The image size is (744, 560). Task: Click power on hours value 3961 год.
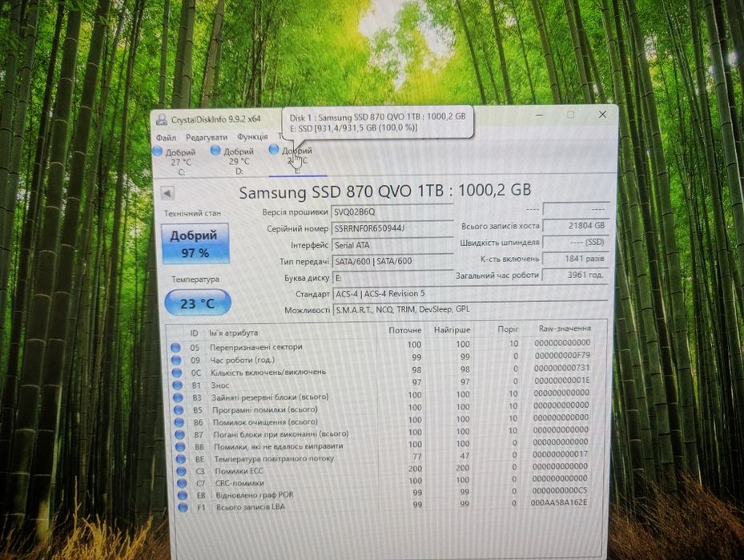(575, 275)
